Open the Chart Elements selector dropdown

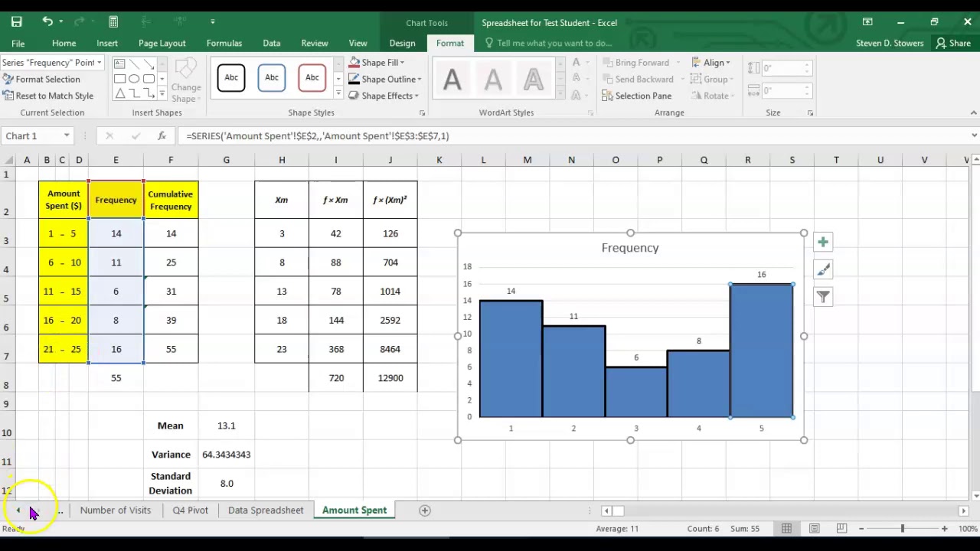(100, 62)
